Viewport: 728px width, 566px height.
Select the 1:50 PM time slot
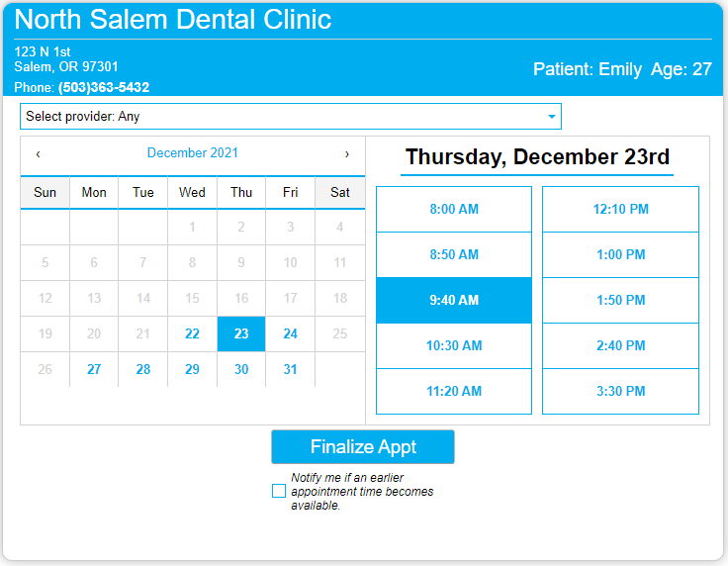click(x=620, y=300)
